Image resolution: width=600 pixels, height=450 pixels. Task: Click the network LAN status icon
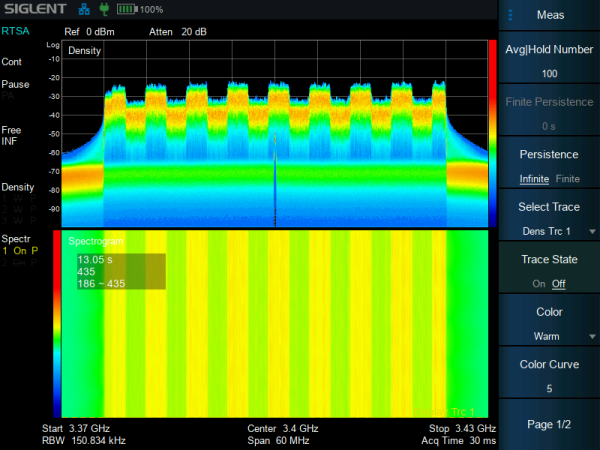click(x=84, y=9)
